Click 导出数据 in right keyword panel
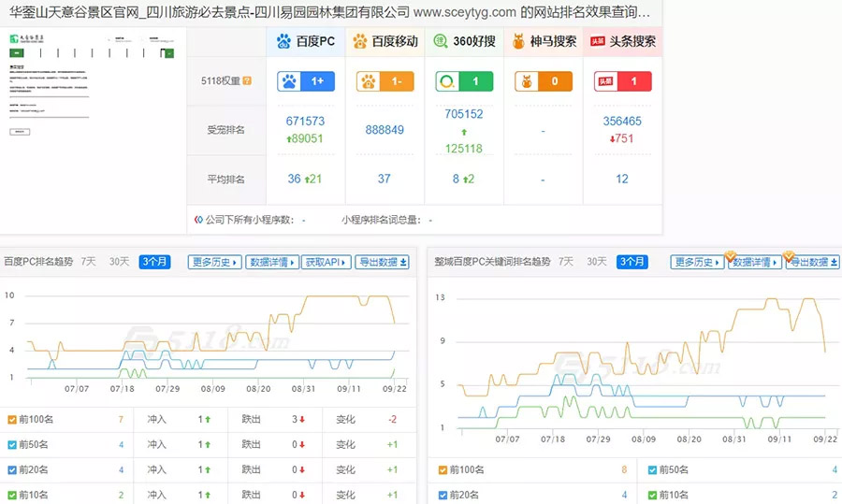Image resolution: width=842 pixels, height=504 pixels. pos(813,262)
